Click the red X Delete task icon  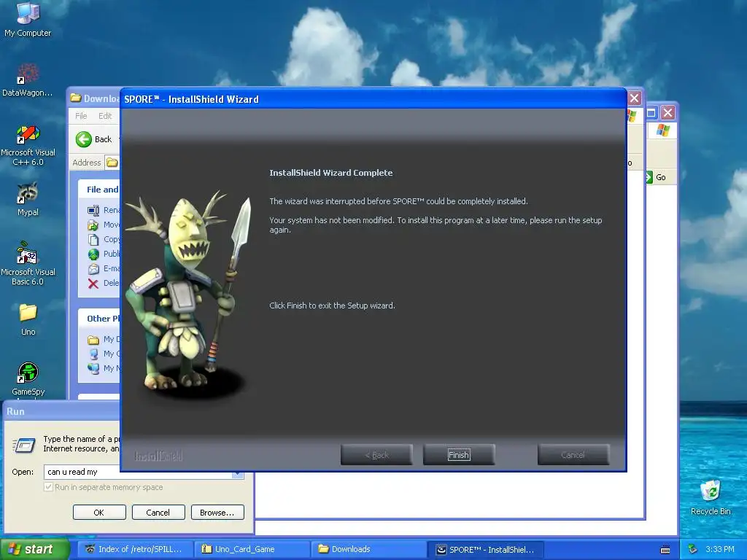pos(93,284)
